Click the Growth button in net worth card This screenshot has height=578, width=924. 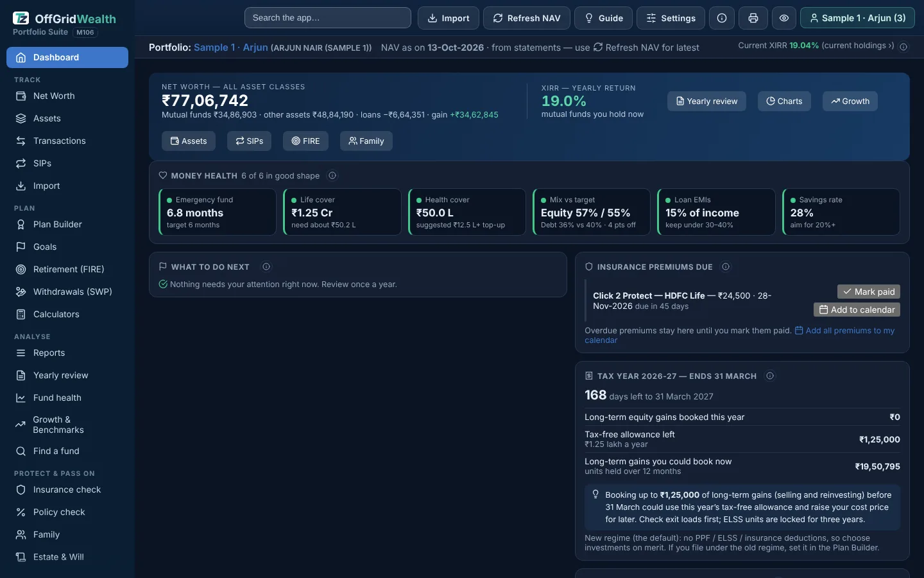click(850, 101)
